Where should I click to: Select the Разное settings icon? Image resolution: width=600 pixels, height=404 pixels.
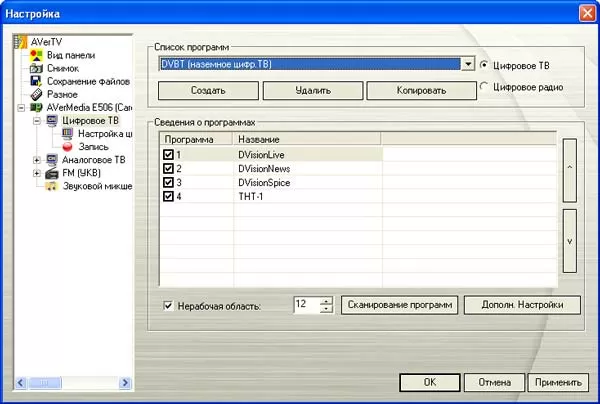pos(37,94)
